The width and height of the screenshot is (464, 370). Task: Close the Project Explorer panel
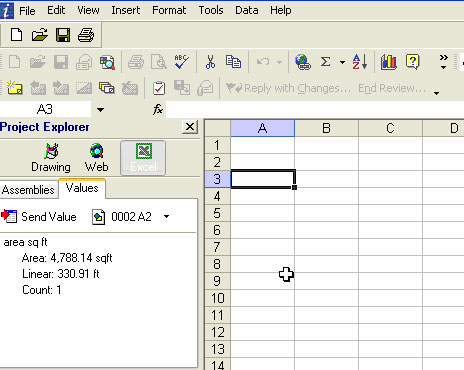click(x=190, y=127)
